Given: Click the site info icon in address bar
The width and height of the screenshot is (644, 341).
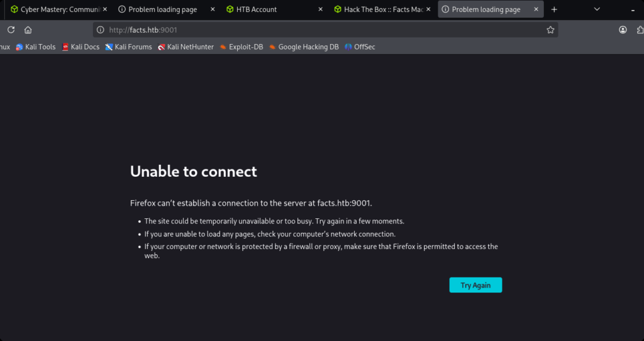Looking at the screenshot, I should pos(101,30).
